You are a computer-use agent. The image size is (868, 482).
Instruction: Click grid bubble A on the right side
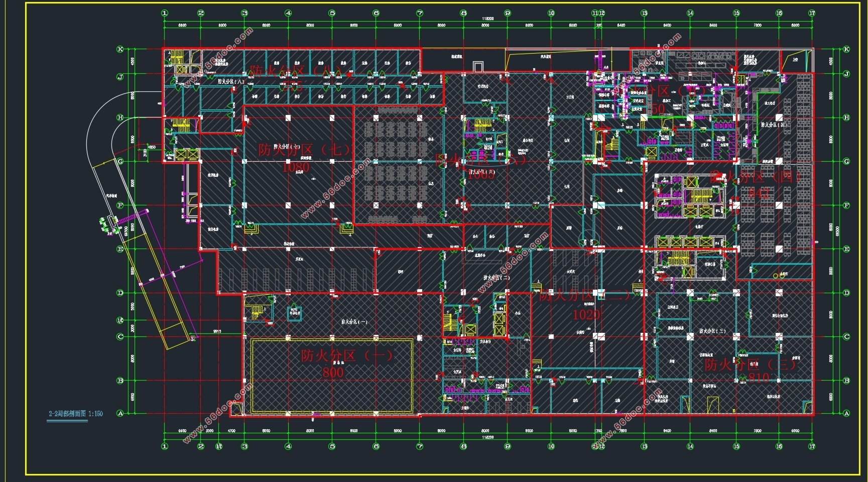pyautogui.click(x=846, y=413)
